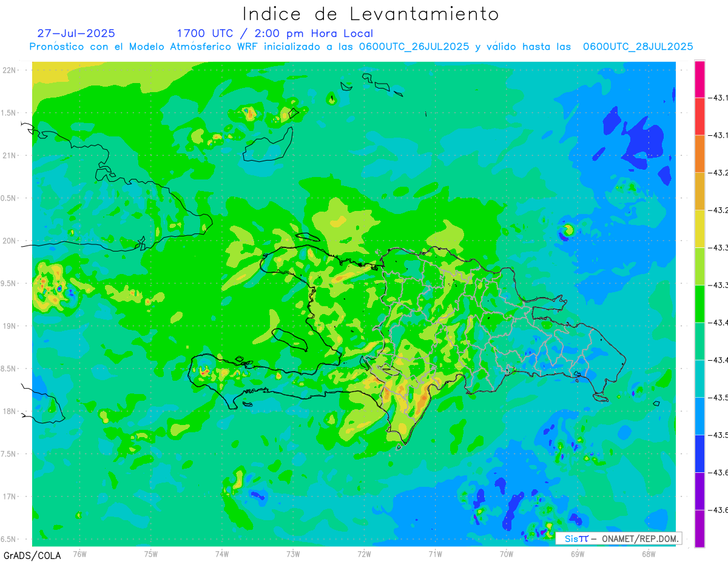Viewport: 728px width, 562px height.
Task: Select the lime yellow-green legend swatch
Action: [x=699, y=266]
